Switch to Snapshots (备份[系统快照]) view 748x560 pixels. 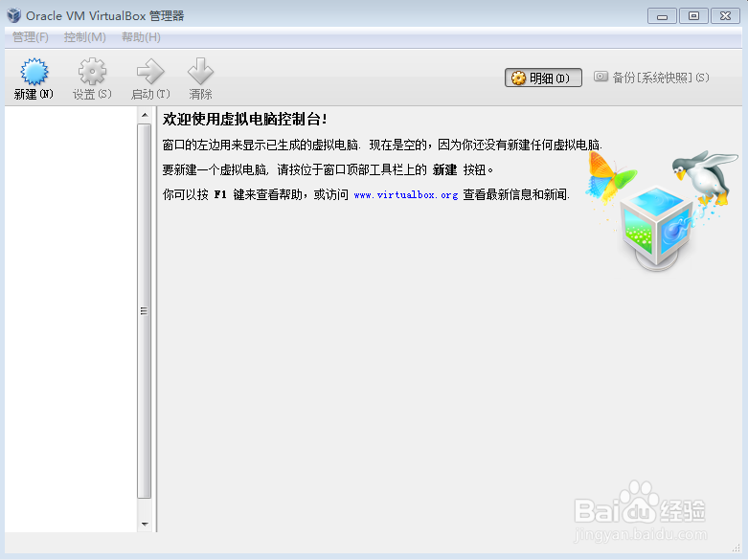coord(651,78)
